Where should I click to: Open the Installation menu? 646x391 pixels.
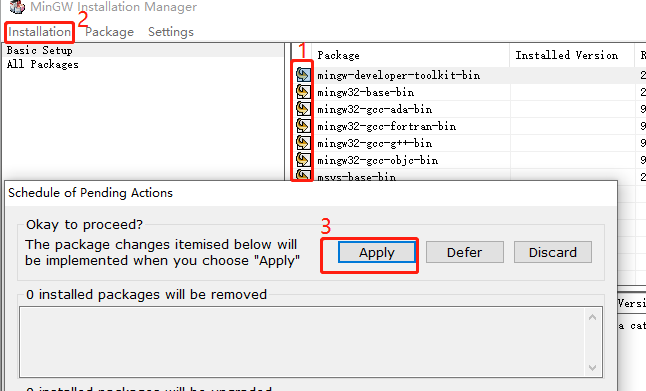[40, 32]
